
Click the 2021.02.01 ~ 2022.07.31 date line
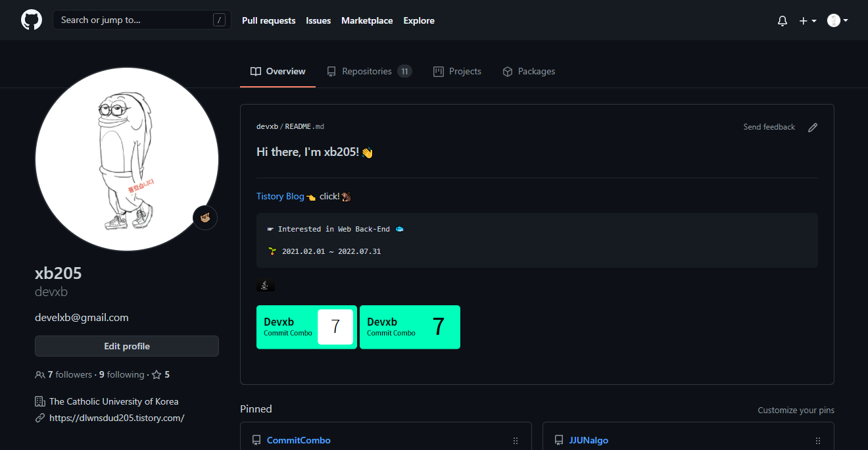coord(324,251)
